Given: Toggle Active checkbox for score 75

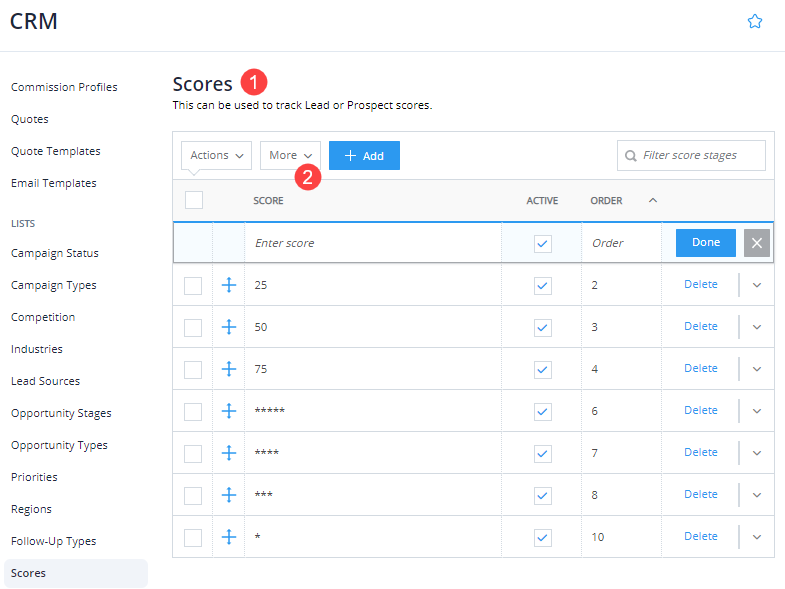Looking at the screenshot, I should (x=543, y=370).
